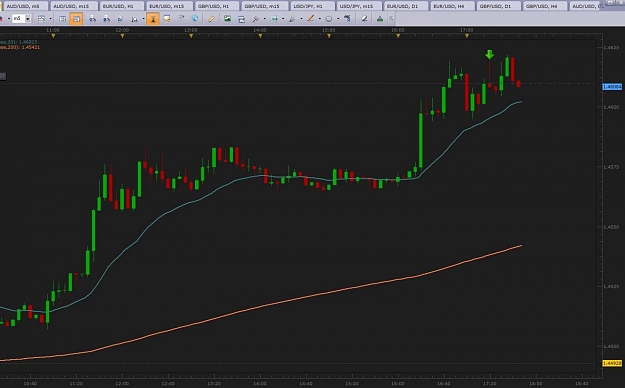Open the GBP/USD, D1 tab

tap(498, 6)
